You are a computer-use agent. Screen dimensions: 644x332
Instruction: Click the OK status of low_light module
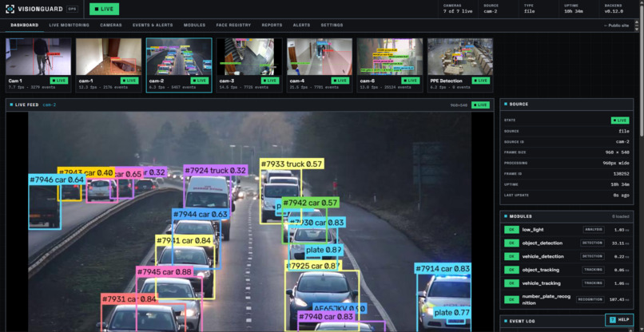click(x=511, y=230)
